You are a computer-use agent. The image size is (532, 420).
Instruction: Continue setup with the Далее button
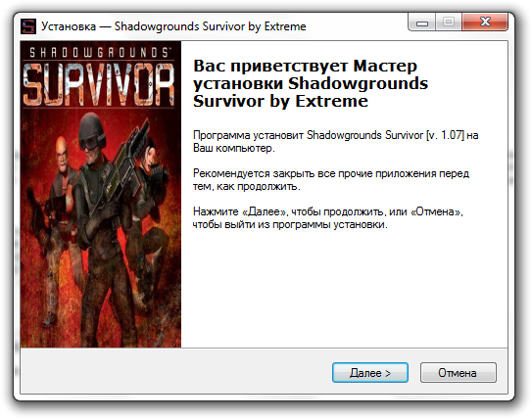point(370,373)
